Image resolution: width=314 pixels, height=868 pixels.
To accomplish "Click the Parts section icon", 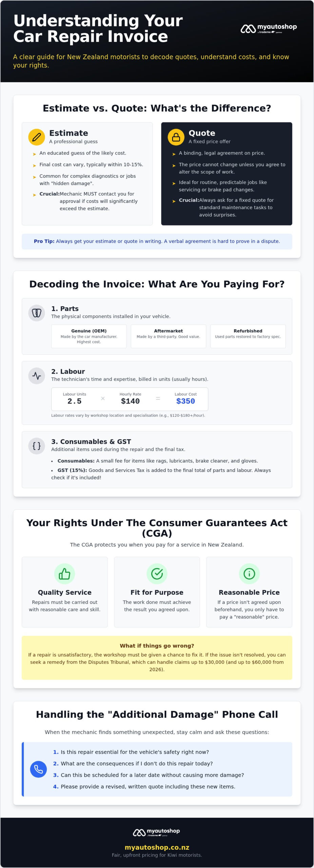I will tap(37, 313).
